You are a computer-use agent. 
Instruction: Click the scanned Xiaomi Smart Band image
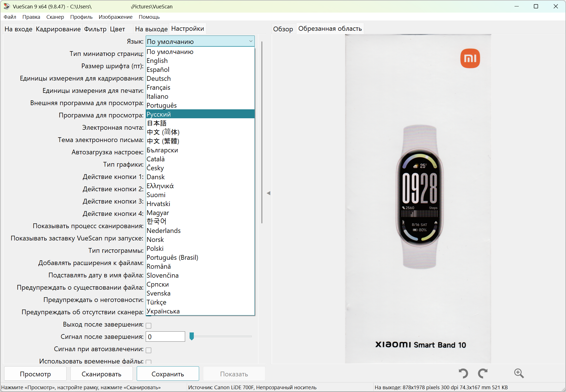pos(418,199)
